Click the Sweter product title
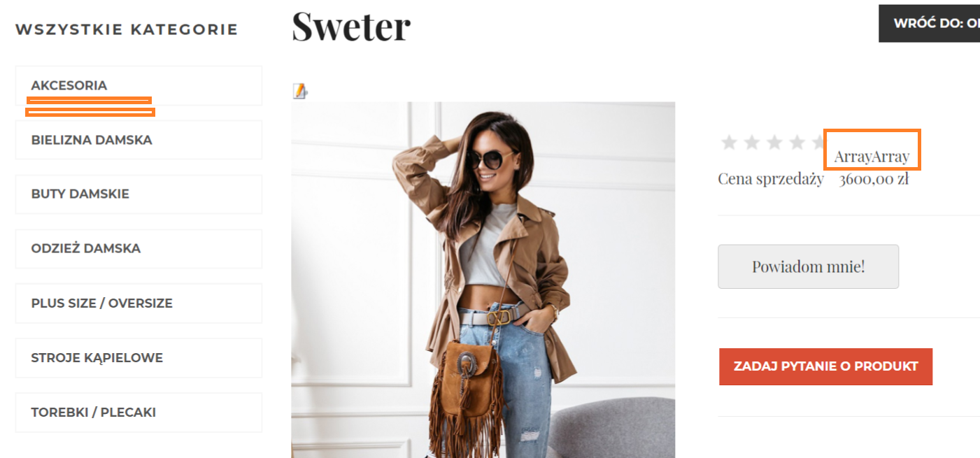This screenshot has width=980, height=458. [x=351, y=27]
